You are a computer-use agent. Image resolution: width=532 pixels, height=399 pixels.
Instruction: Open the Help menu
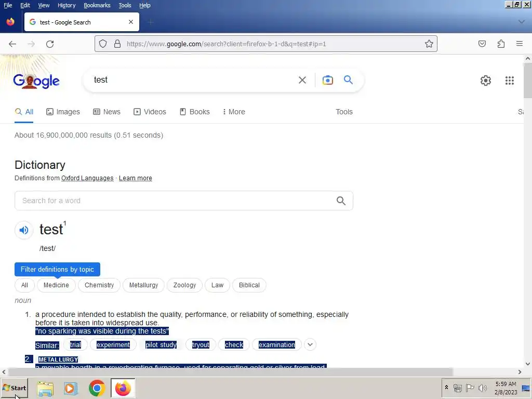click(144, 5)
